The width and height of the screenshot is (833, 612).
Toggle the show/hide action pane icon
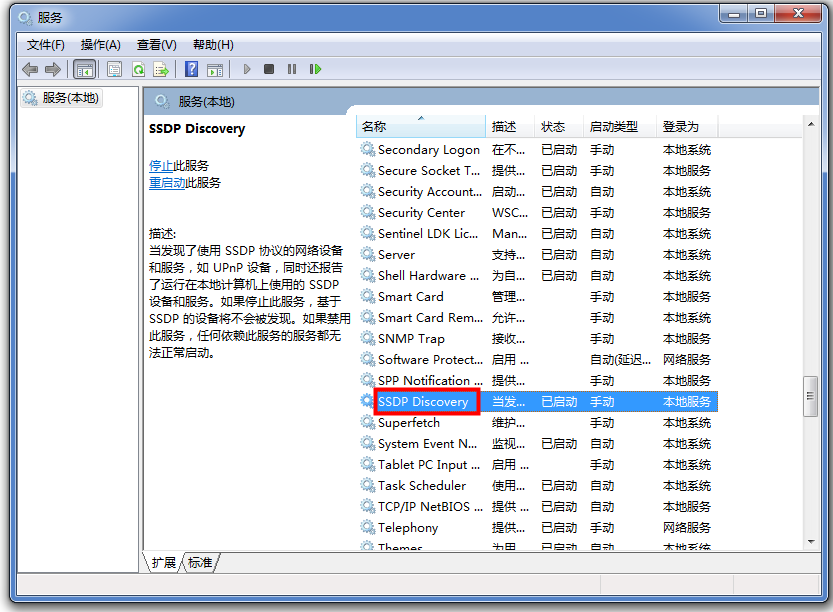coord(215,69)
